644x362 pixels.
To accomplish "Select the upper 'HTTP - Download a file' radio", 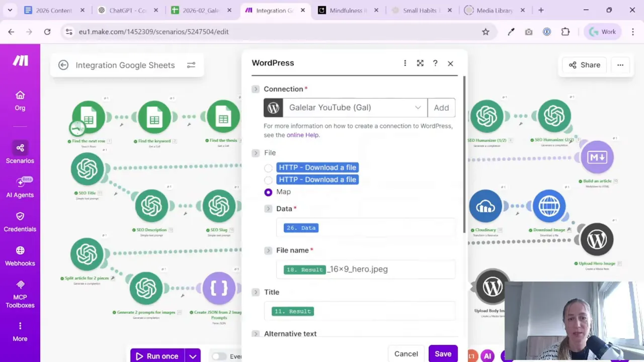I will click(268, 168).
